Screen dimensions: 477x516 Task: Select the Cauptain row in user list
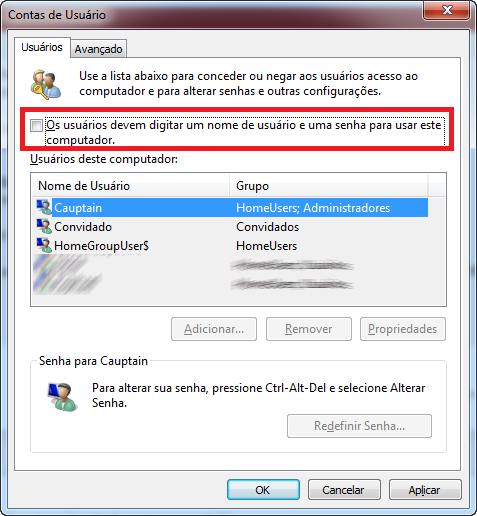[x=231, y=207]
